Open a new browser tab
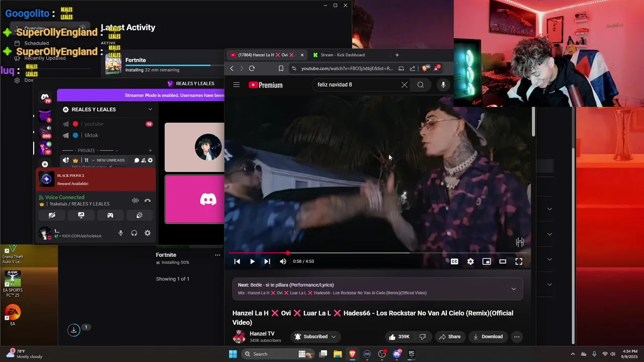This screenshot has height=362, width=644. (397, 55)
